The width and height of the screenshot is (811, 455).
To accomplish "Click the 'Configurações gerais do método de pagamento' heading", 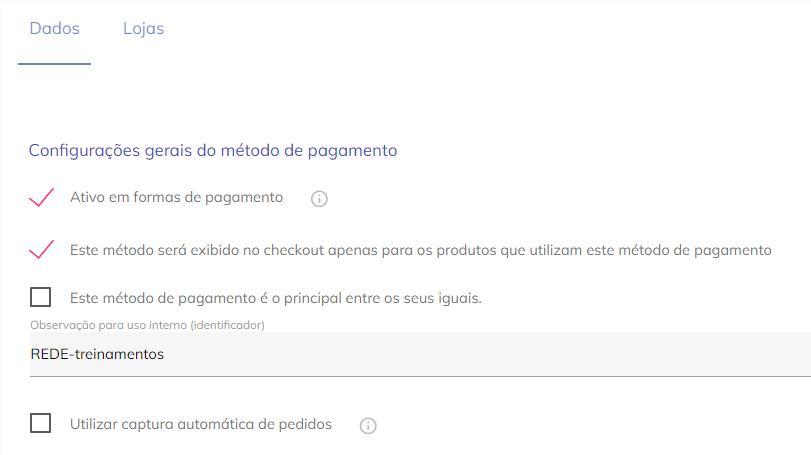I will click(x=213, y=150).
